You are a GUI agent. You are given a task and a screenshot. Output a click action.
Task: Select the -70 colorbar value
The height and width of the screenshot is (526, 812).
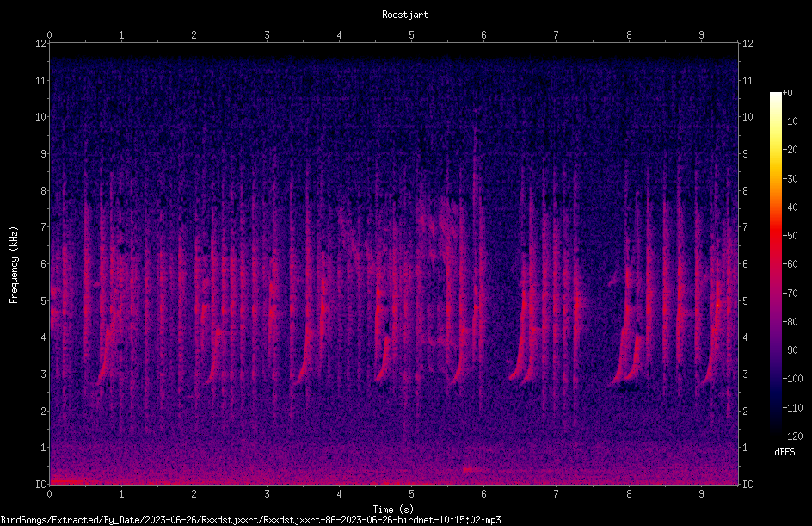tap(790, 294)
